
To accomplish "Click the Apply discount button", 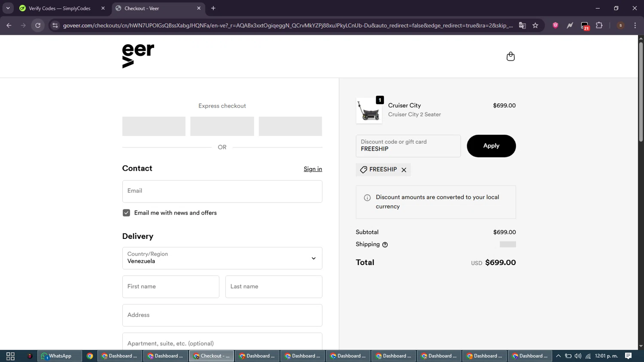I will pos(491,146).
